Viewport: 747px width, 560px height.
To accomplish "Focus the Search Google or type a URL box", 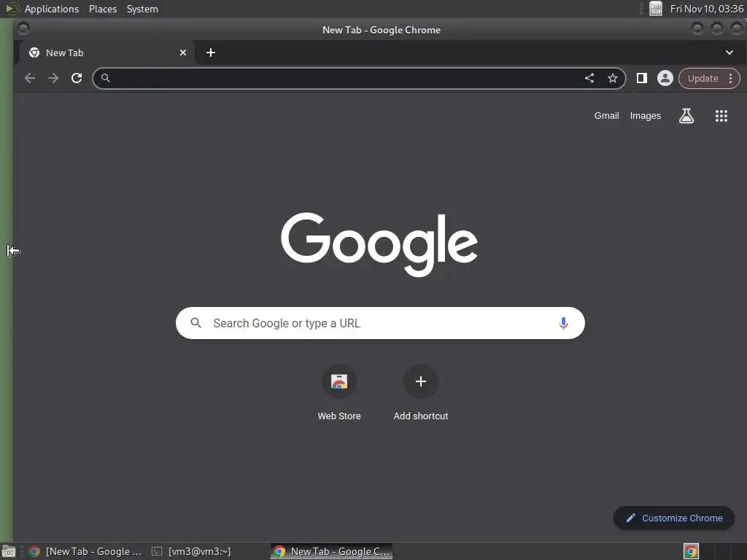I will pos(380,323).
